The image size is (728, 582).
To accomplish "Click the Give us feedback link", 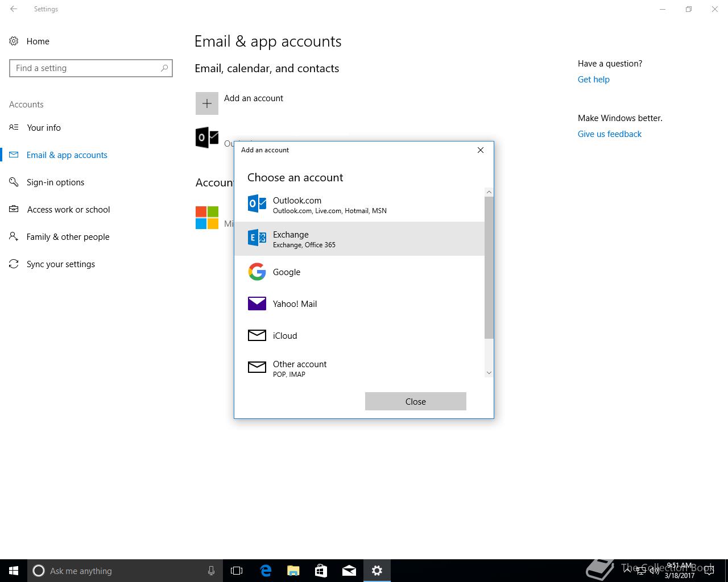I will (609, 134).
